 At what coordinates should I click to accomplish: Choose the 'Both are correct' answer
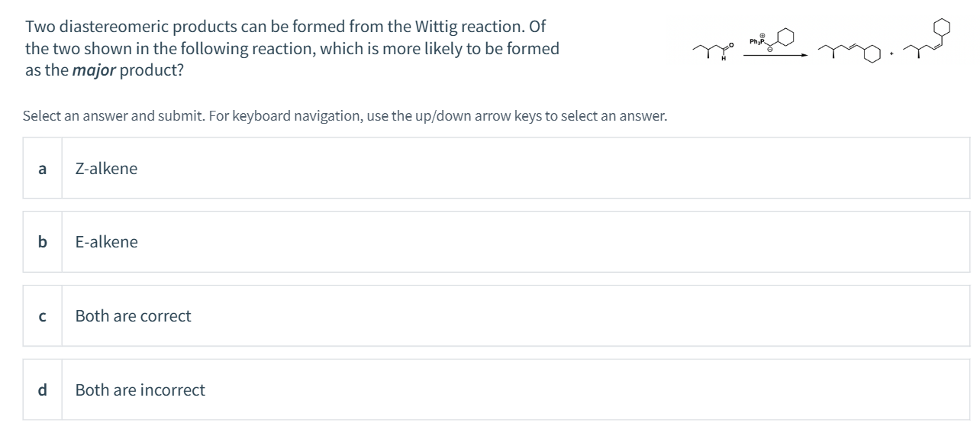496,316
